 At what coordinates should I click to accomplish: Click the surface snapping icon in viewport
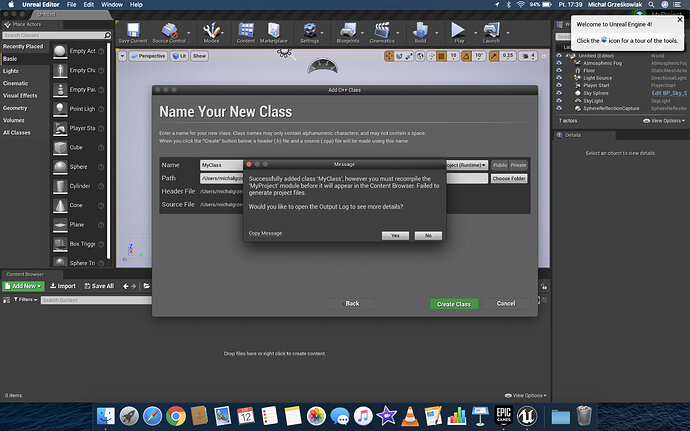pyautogui.click(x=431, y=56)
